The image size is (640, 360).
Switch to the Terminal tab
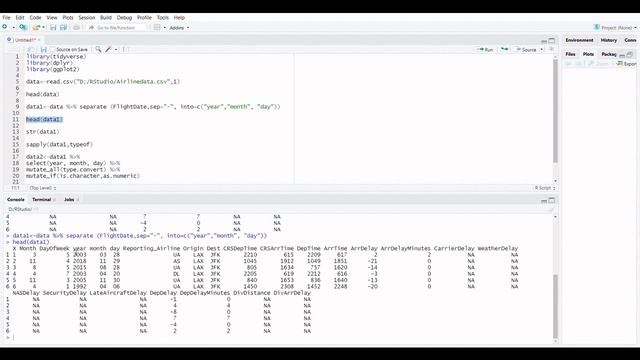tap(41, 200)
